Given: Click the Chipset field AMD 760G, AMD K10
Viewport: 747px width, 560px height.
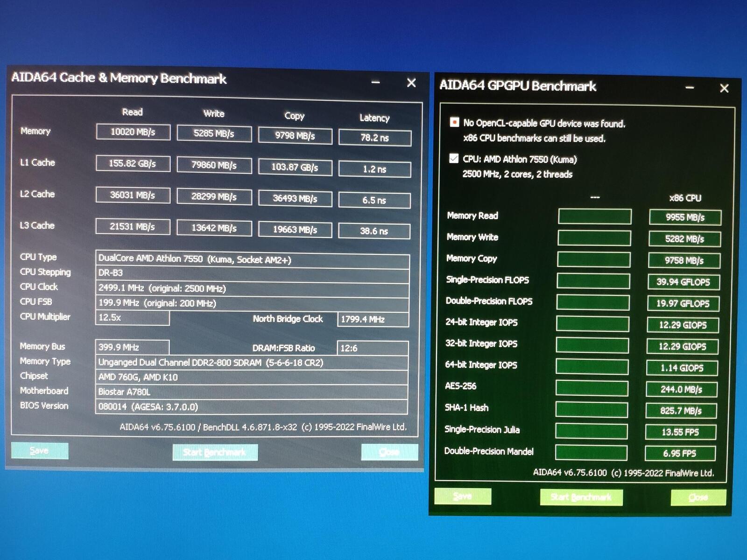Looking at the screenshot, I should tap(252, 378).
